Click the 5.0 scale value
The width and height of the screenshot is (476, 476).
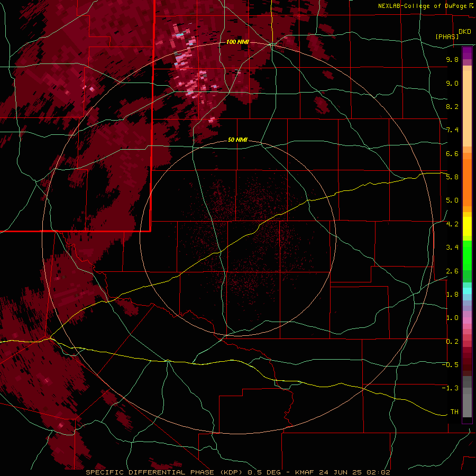click(452, 200)
